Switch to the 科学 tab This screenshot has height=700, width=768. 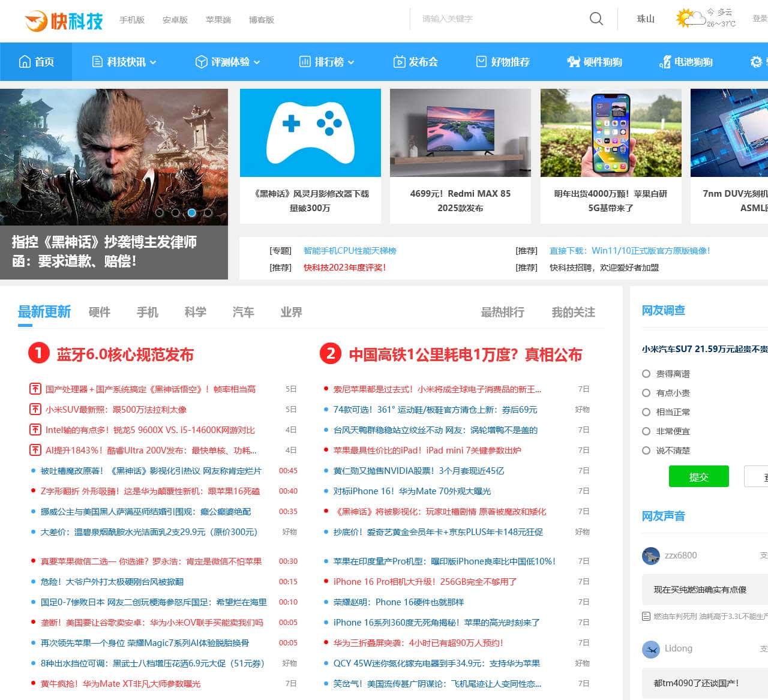click(x=196, y=312)
